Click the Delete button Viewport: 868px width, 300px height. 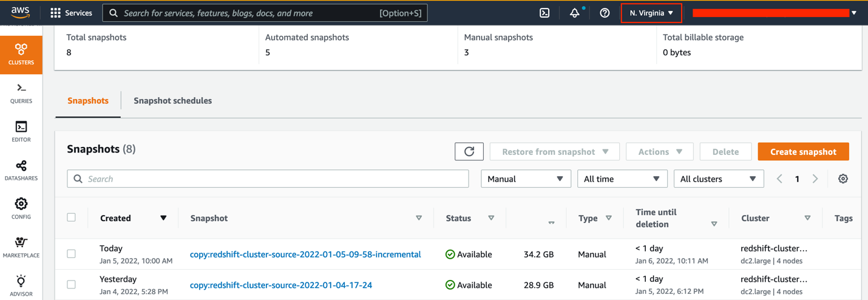tap(725, 152)
